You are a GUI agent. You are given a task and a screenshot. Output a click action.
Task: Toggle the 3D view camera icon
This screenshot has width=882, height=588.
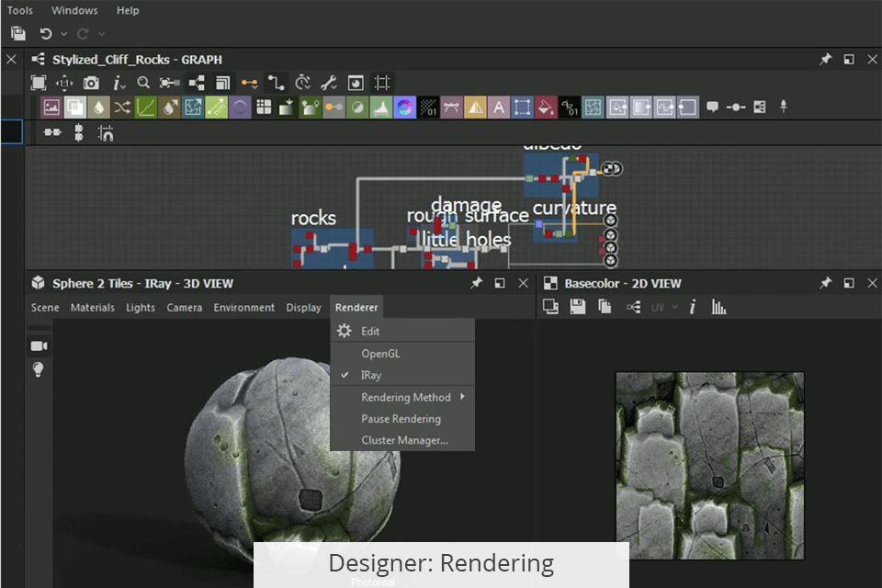point(39,346)
